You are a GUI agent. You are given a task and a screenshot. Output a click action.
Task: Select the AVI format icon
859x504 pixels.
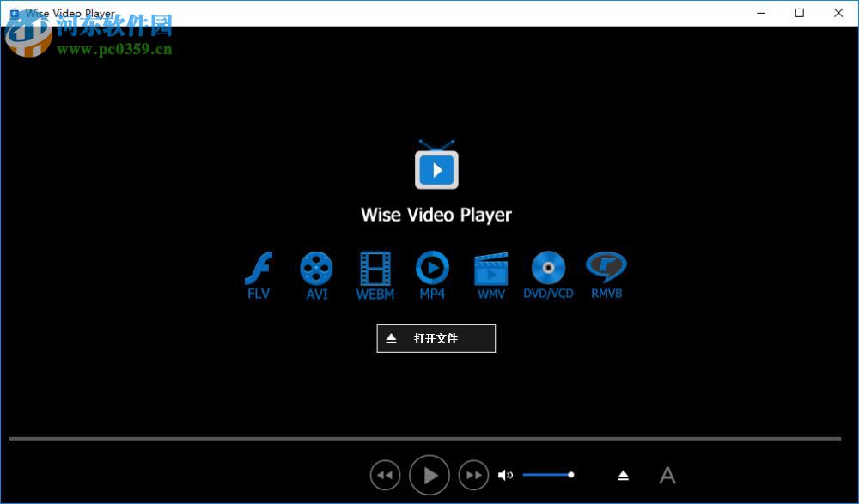pos(316,268)
